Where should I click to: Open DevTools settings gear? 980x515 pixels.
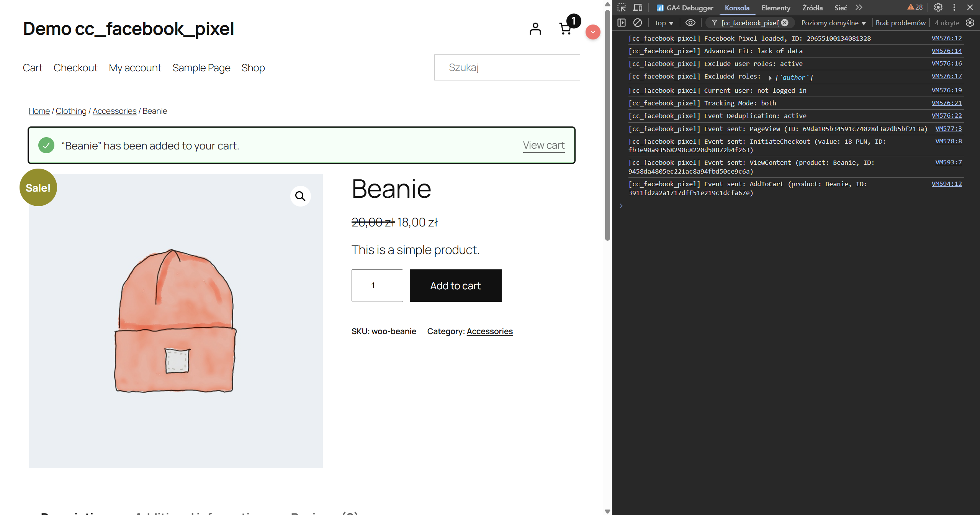pos(938,7)
